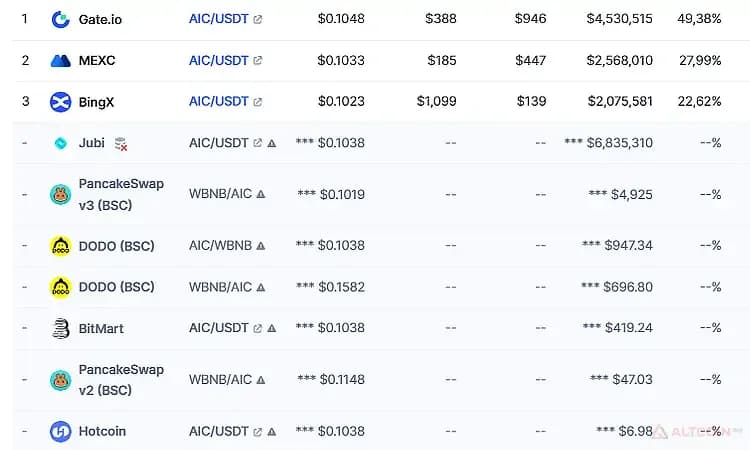
Task: Open the PancakeSwap v2 (BSC) exchange name
Action: (121, 380)
